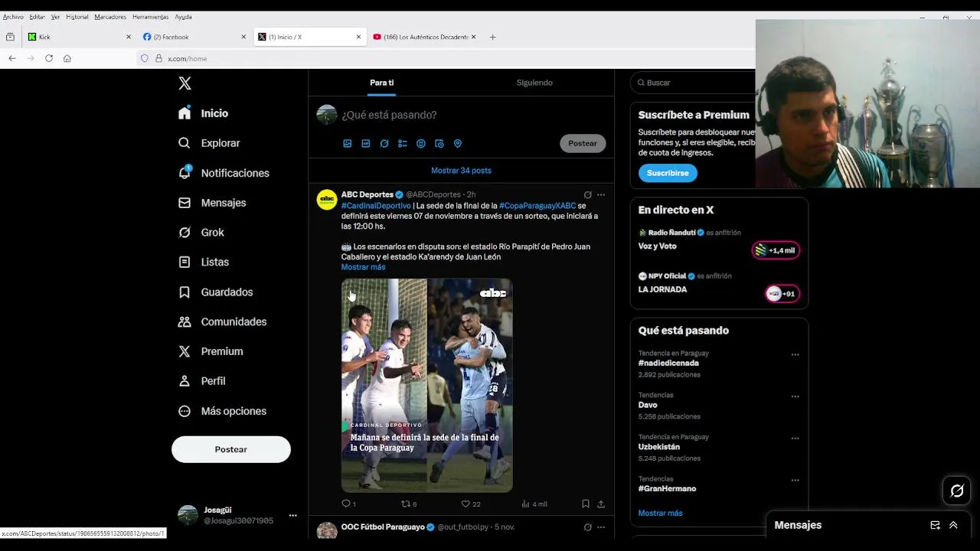Switch to Los Auténticos Decadentes tab

point(424,37)
